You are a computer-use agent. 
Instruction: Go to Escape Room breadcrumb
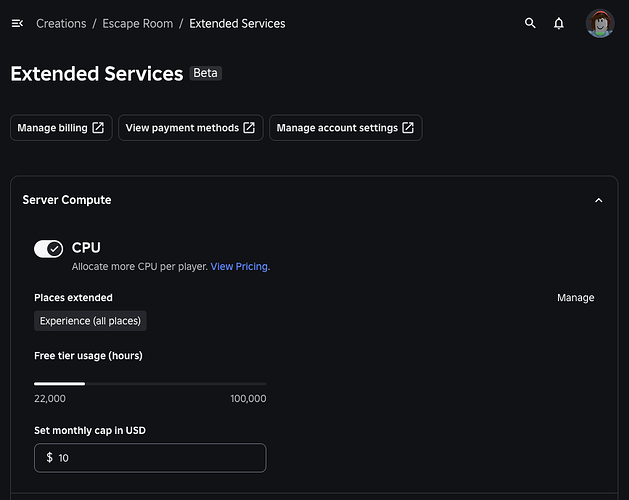click(138, 24)
